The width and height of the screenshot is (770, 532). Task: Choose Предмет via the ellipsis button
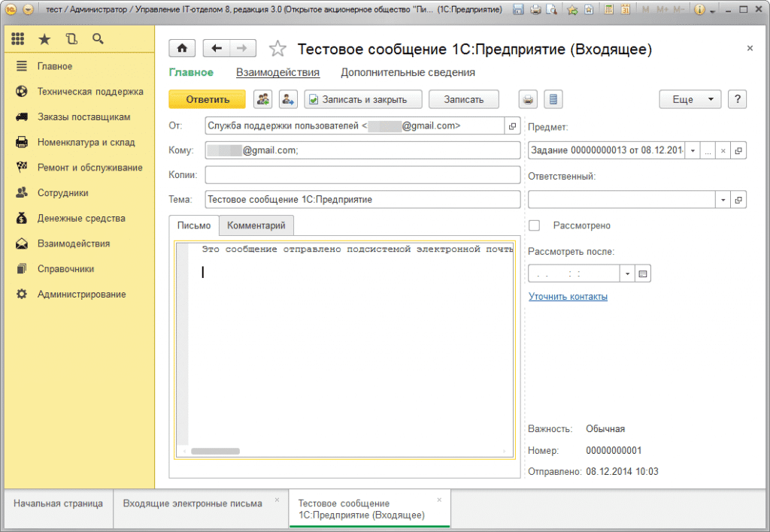(708, 151)
